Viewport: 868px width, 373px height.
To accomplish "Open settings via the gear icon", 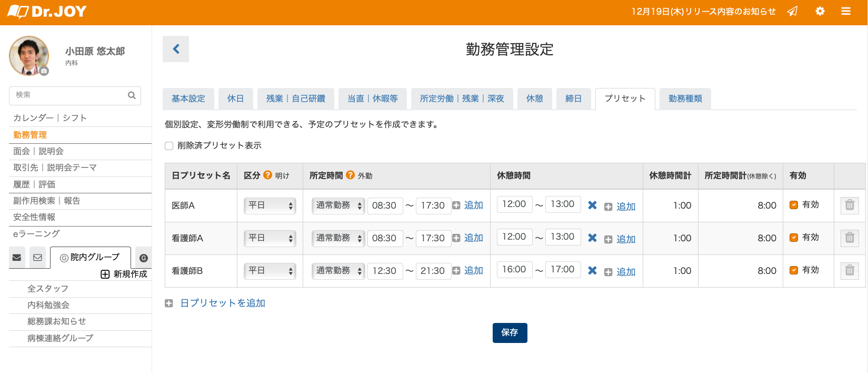I will (820, 11).
